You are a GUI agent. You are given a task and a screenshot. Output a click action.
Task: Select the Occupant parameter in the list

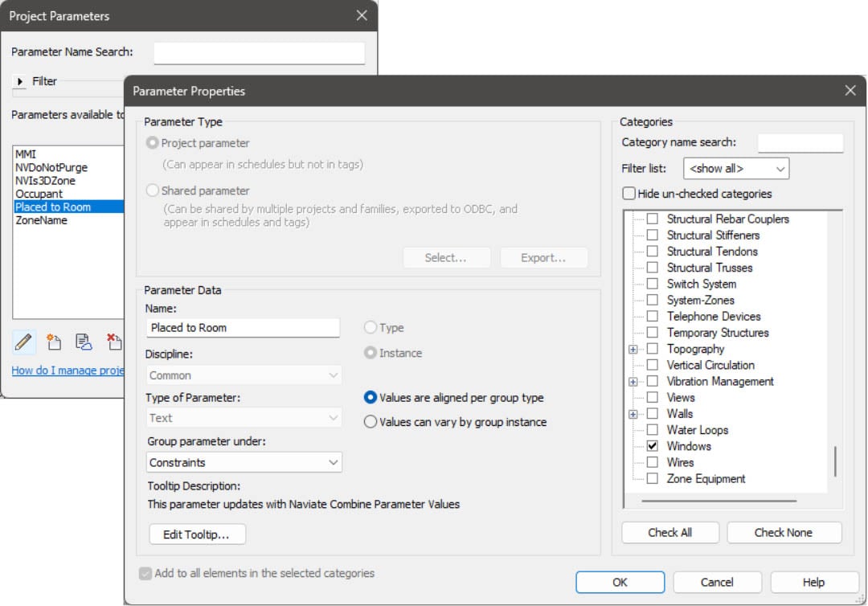click(x=39, y=194)
